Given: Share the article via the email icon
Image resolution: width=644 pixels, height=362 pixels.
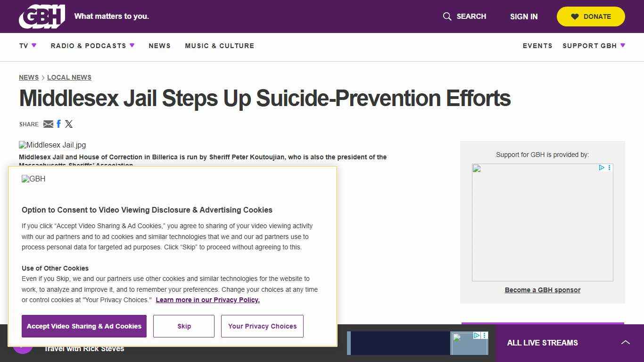Looking at the screenshot, I should click(x=49, y=124).
